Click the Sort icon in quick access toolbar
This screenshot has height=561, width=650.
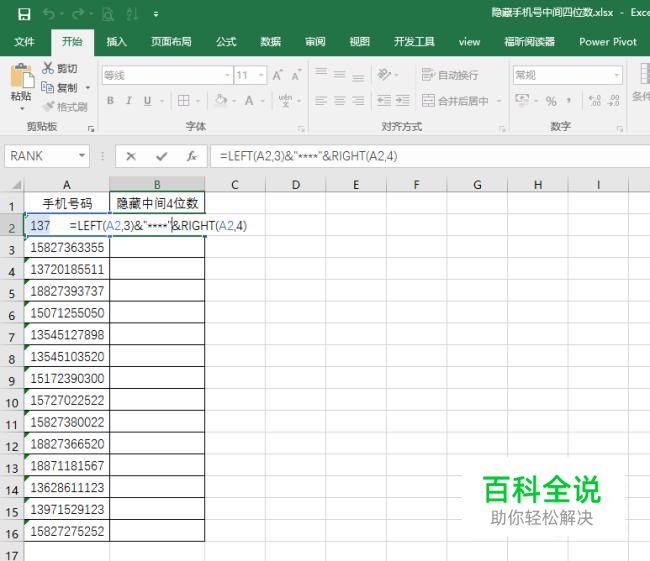[x=132, y=15]
